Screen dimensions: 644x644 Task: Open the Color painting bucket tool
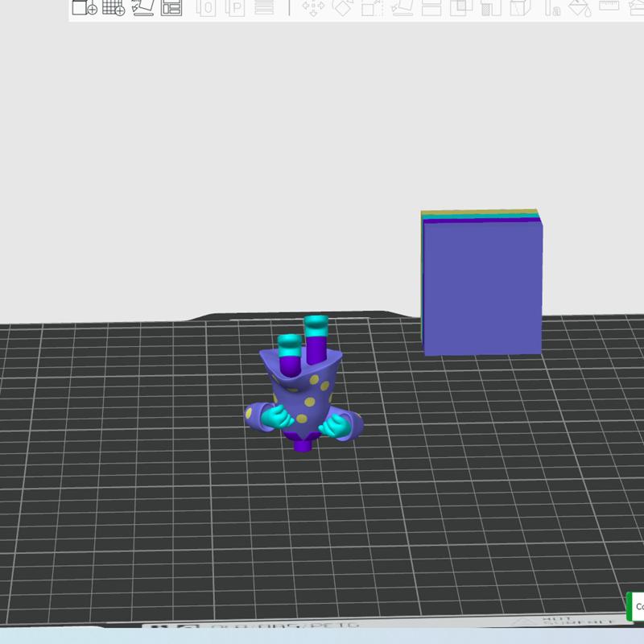pyautogui.click(x=580, y=7)
